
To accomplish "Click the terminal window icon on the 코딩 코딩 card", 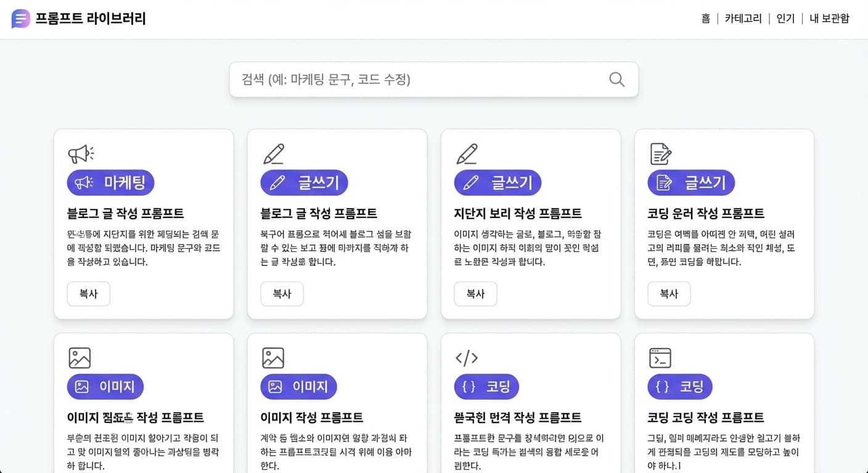I will [x=661, y=357].
